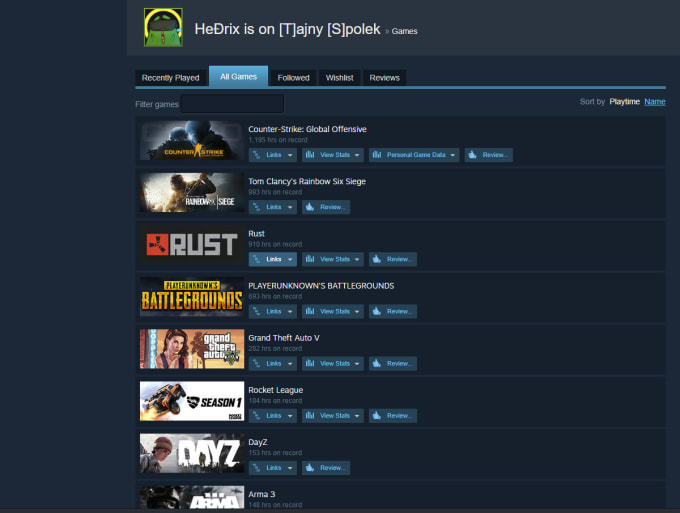This screenshot has width=680, height=513.
Task: Click the thumbs-up icon for Rocket League
Action: point(376,415)
